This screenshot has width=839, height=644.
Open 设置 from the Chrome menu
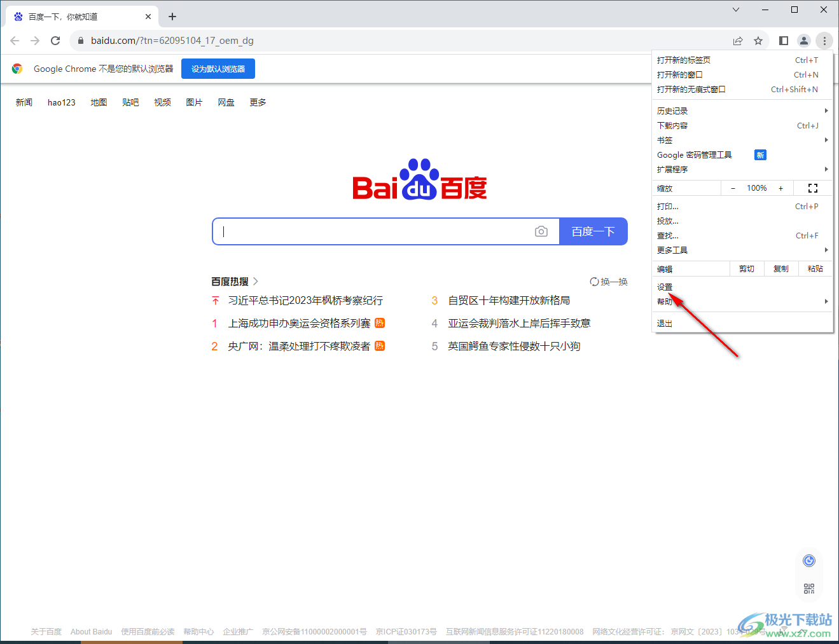click(x=742, y=287)
